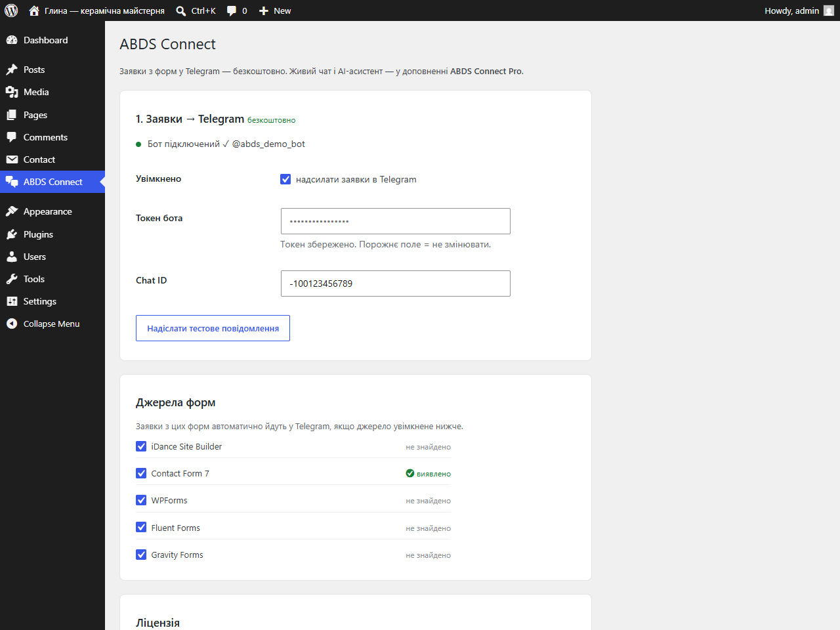Viewport: 840px width, 630px height.
Task: Toggle the WPForms source checkbox
Action: click(x=141, y=500)
